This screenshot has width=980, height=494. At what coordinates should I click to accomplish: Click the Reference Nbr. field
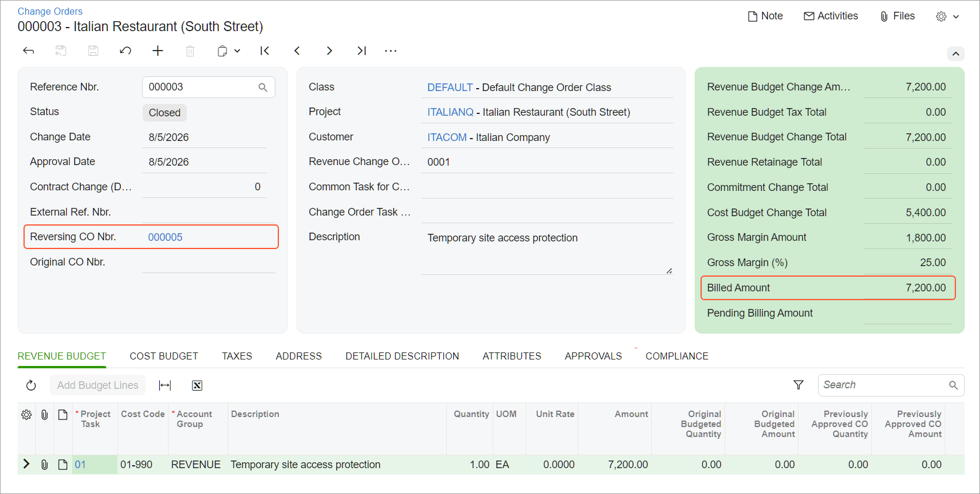(208, 88)
